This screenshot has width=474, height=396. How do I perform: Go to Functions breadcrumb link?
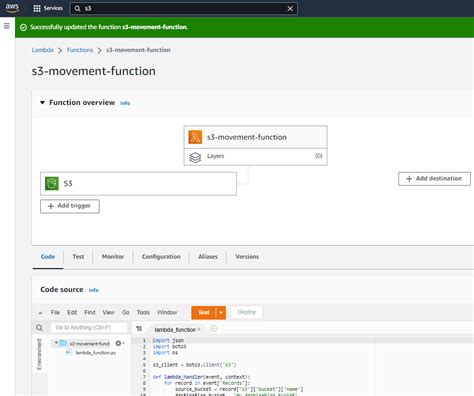80,50
